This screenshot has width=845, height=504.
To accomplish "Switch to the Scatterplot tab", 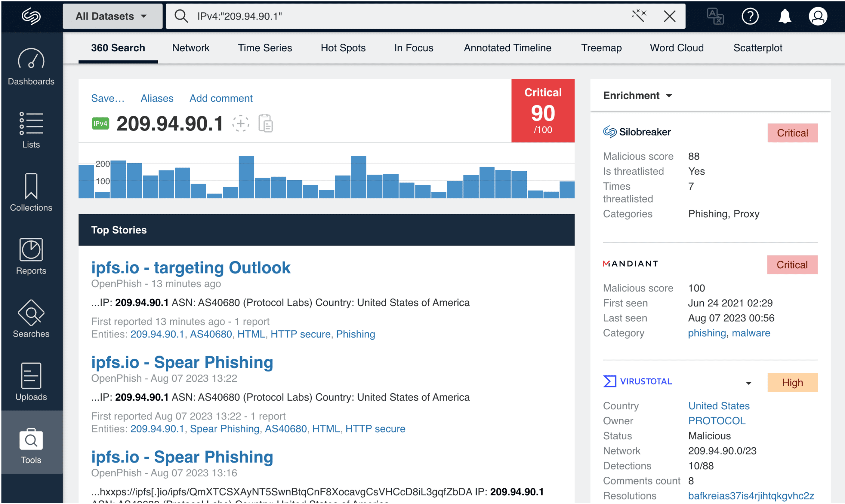I will tap(758, 48).
